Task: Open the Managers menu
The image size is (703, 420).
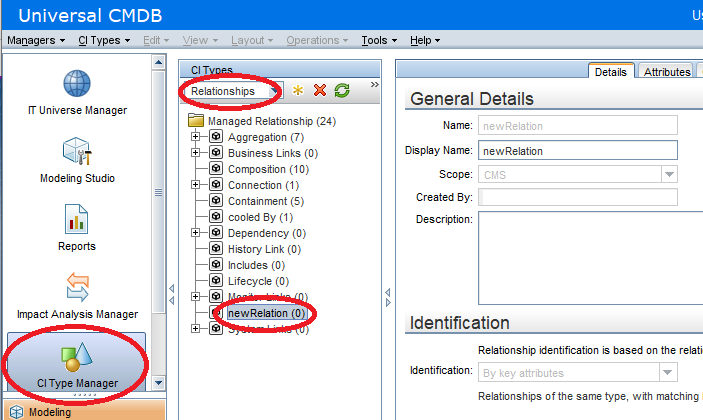Action: [36, 40]
